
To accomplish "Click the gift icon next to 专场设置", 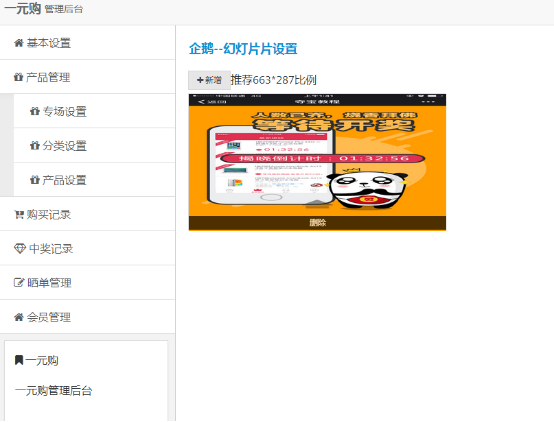I will pyautogui.click(x=35, y=112).
